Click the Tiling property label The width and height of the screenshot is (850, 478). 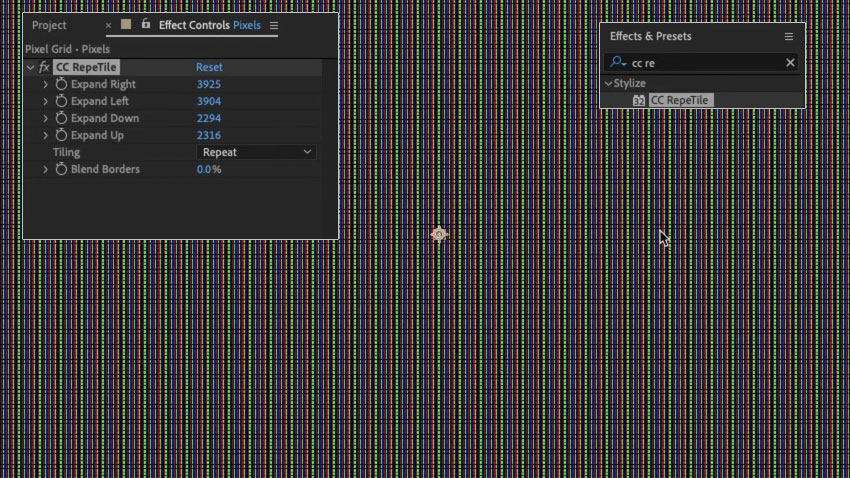pyautogui.click(x=66, y=152)
